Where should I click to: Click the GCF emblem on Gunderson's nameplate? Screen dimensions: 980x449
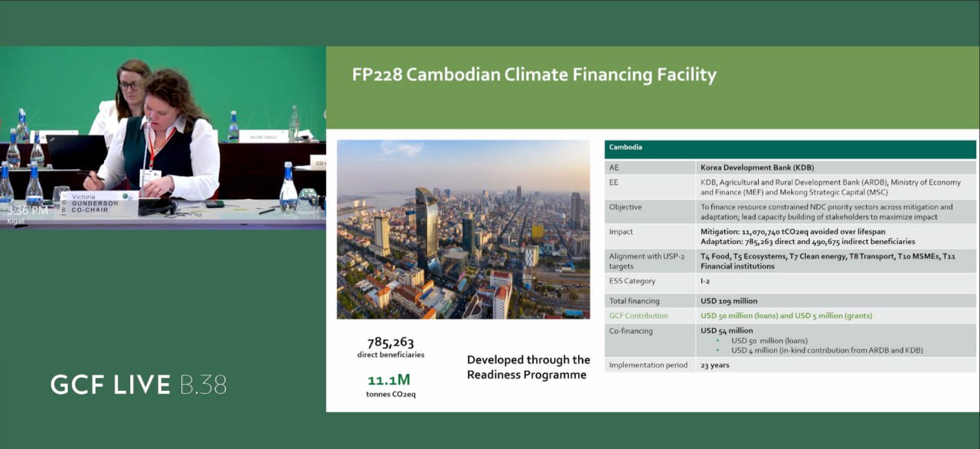pos(125,197)
